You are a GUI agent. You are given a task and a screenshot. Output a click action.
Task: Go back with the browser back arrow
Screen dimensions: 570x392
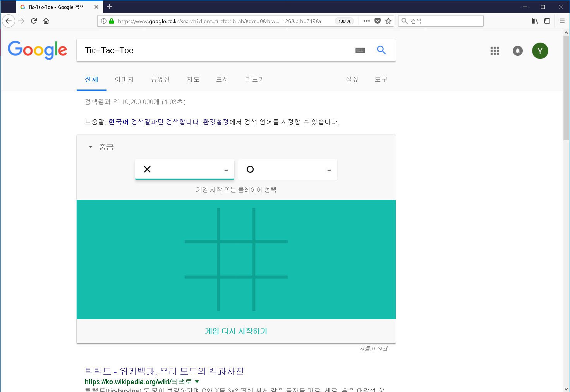pyautogui.click(x=9, y=21)
